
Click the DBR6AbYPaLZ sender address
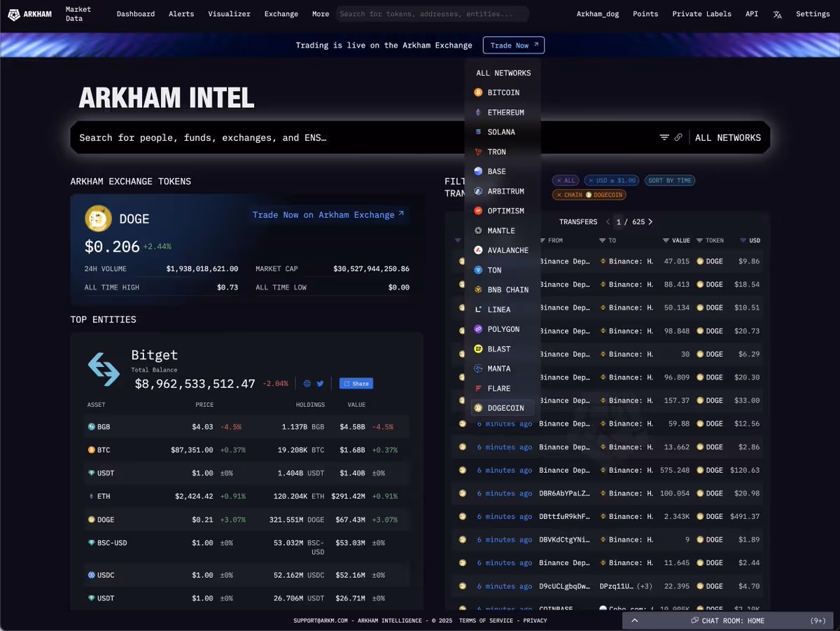coord(564,493)
